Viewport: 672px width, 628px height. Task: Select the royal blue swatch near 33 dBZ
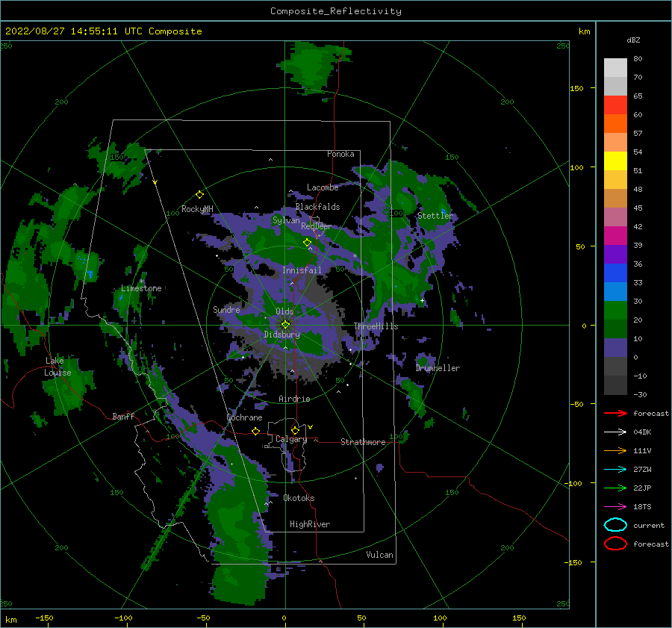coord(615,273)
